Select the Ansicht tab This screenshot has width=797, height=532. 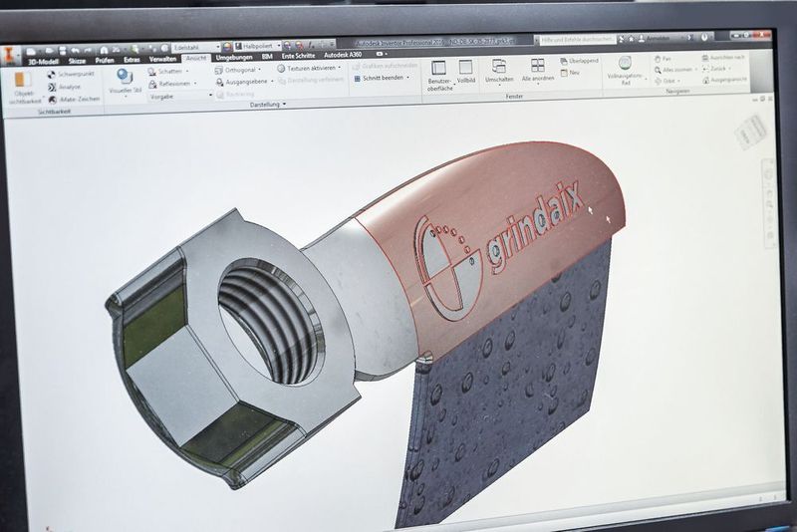196,59
